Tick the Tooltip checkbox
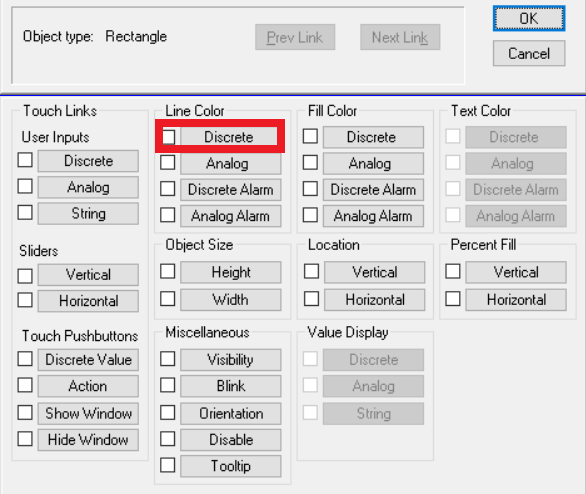This screenshot has height=494, width=586. pos(167,465)
